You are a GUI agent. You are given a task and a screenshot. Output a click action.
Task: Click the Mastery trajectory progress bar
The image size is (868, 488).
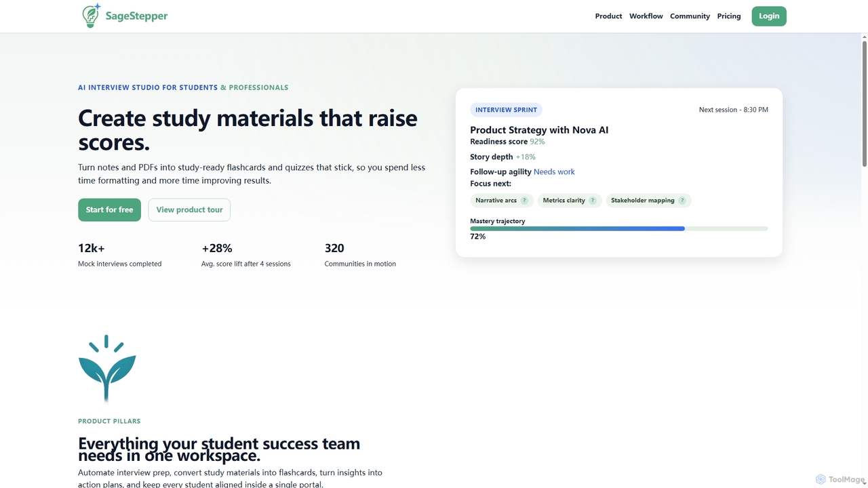click(x=618, y=229)
